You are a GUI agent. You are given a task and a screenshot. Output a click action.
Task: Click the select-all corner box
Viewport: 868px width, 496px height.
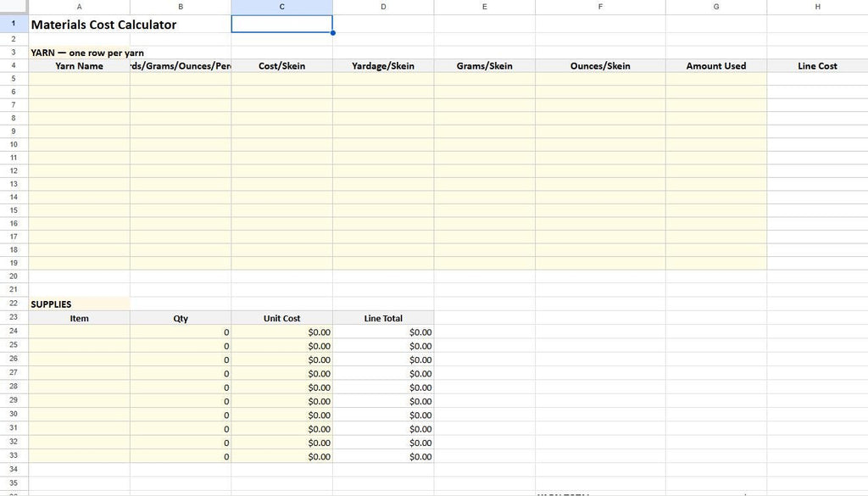14,7
